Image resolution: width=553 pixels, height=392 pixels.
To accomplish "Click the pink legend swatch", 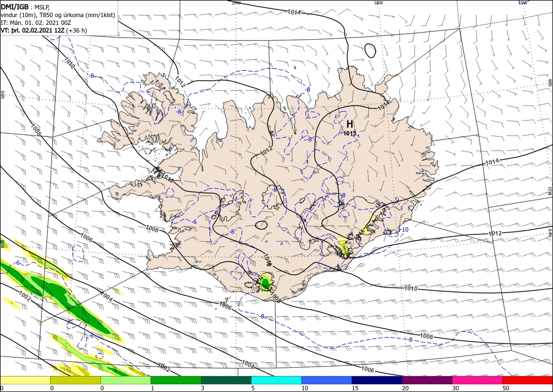I will tap(478, 380).
